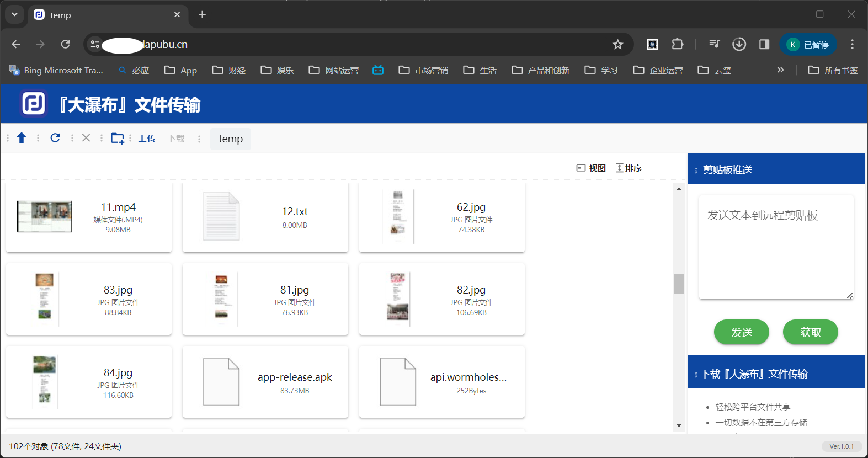
Task: Expand hidden bookmarks with the chevron
Action: pyautogui.click(x=780, y=70)
